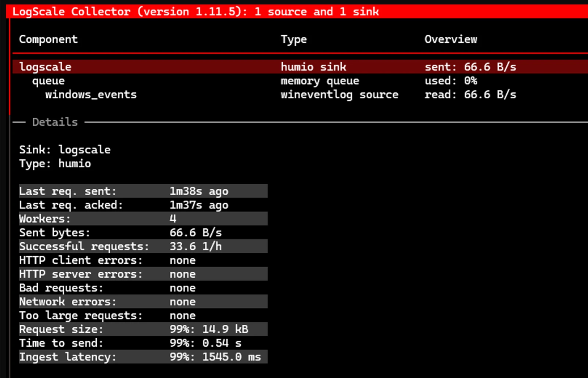
Task: Click the LogScale Collector version title
Action: (x=196, y=11)
